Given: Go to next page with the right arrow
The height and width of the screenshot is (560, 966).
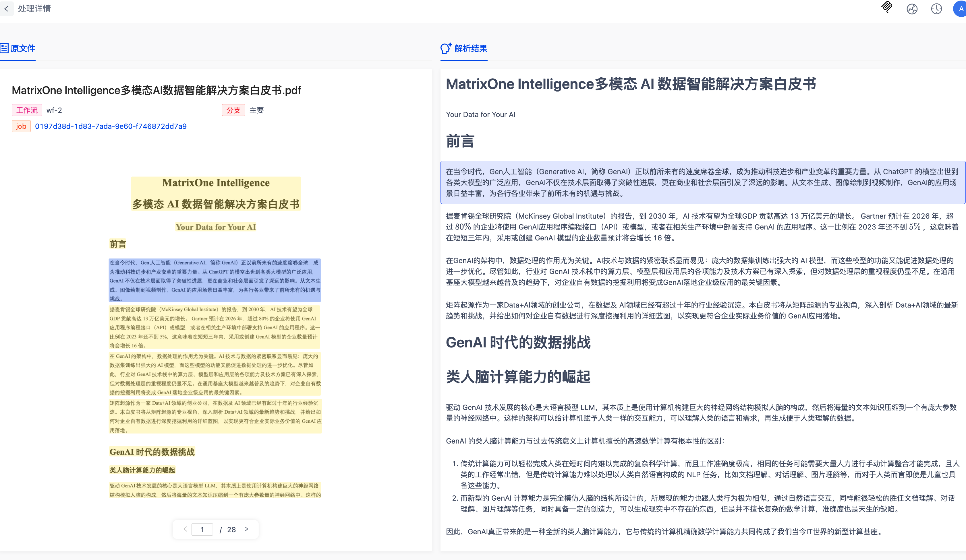Looking at the screenshot, I should pyautogui.click(x=246, y=529).
